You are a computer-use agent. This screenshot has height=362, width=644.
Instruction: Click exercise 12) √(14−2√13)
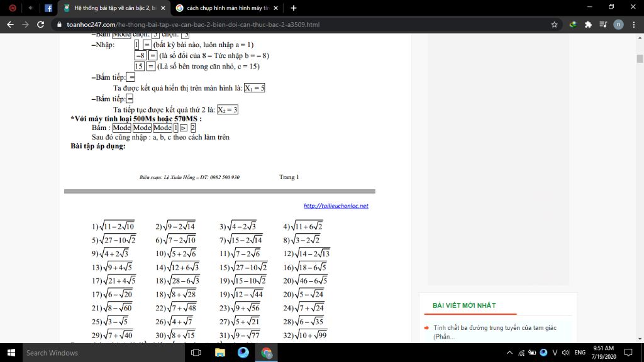click(x=306, y=253)
